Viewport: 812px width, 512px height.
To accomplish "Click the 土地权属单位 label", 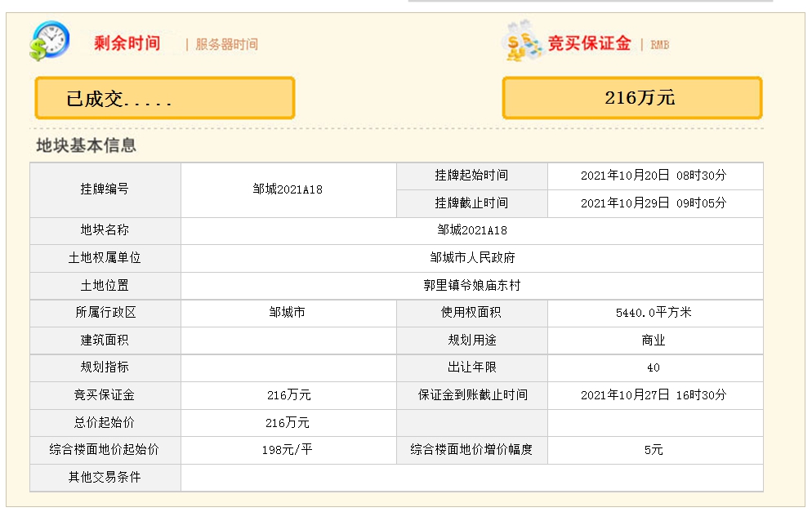I will click(x=105, y=258).
